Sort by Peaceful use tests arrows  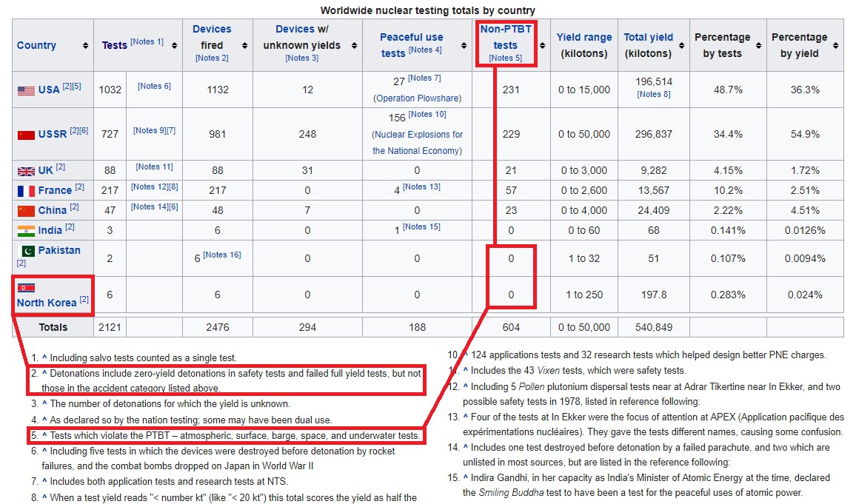pyautogui.click(x=464, y=46)
